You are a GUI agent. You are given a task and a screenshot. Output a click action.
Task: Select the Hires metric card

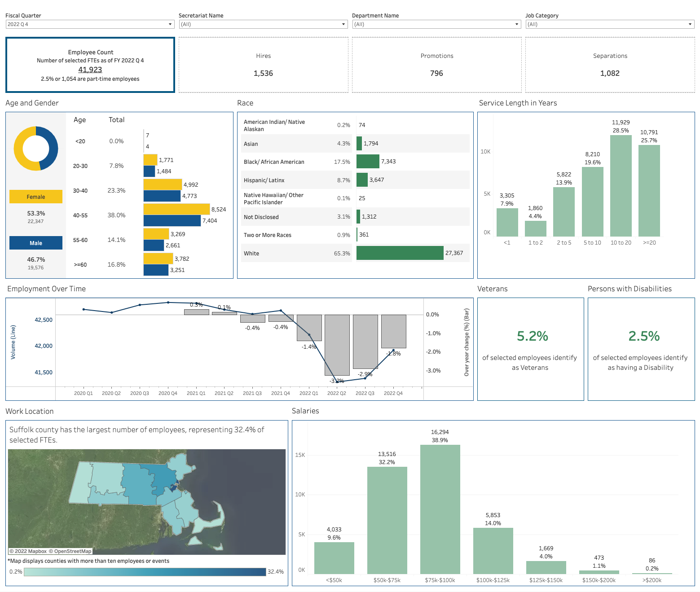pyautogui.click(x=263, y=65)
